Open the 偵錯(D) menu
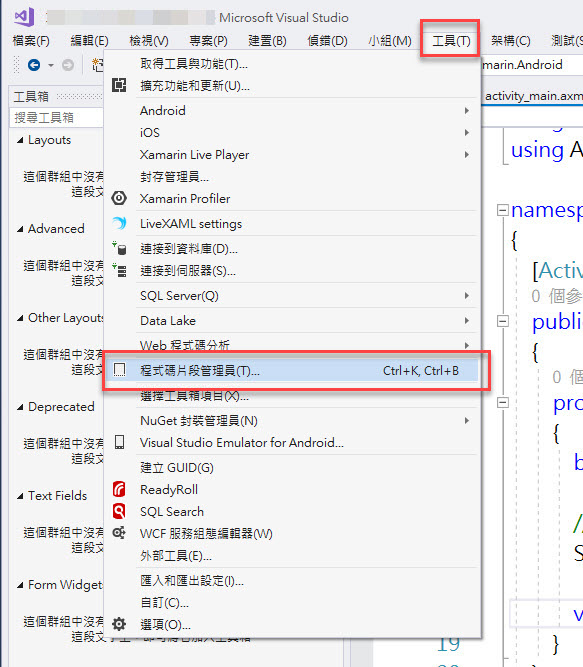Screen dimensions: 583x667 (x=327, y=41)
